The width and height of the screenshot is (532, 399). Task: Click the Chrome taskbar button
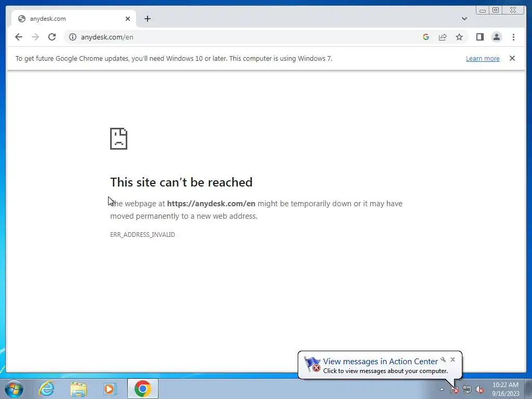[x=143, y=389]
